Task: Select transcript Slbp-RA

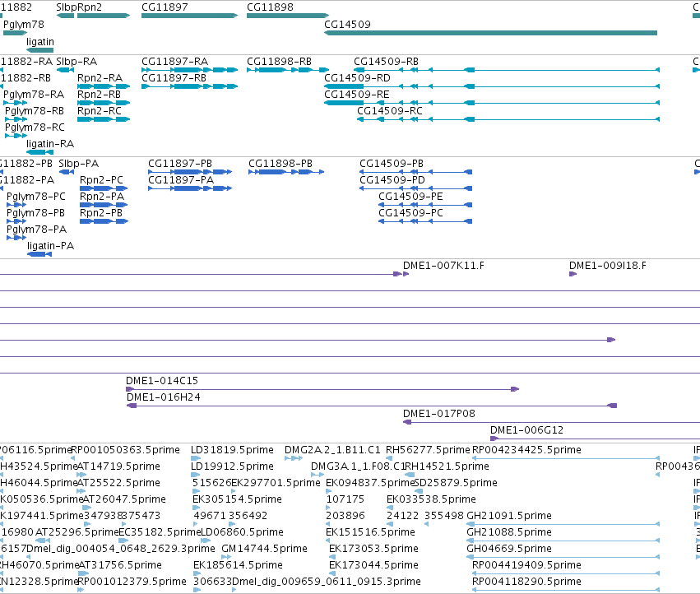Action: click(x=76, y=61)
